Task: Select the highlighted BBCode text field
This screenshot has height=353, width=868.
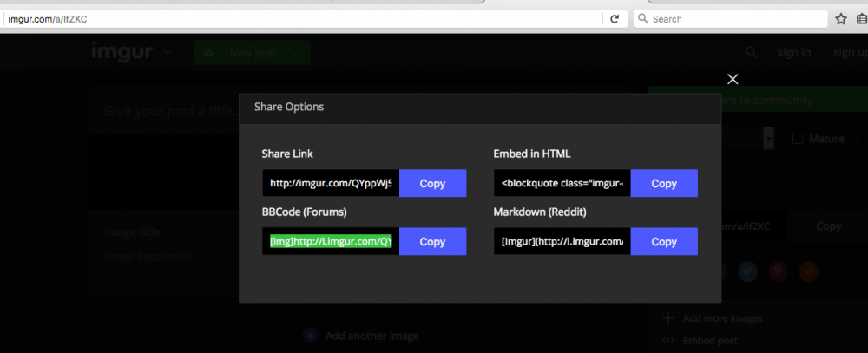Action: (x=331, y=242)
